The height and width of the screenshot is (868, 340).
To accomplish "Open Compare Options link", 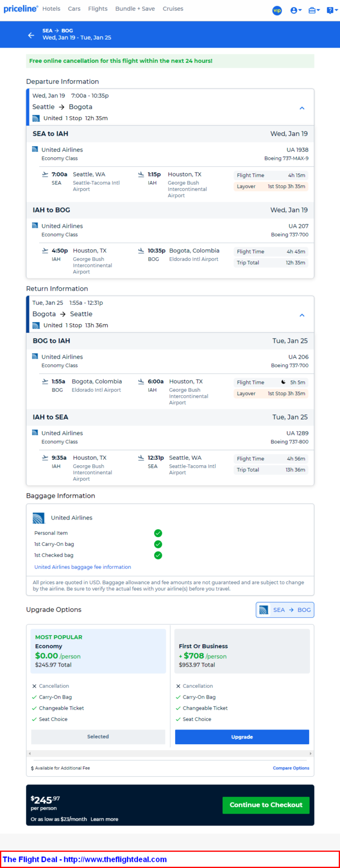I will tap(291, 768).
